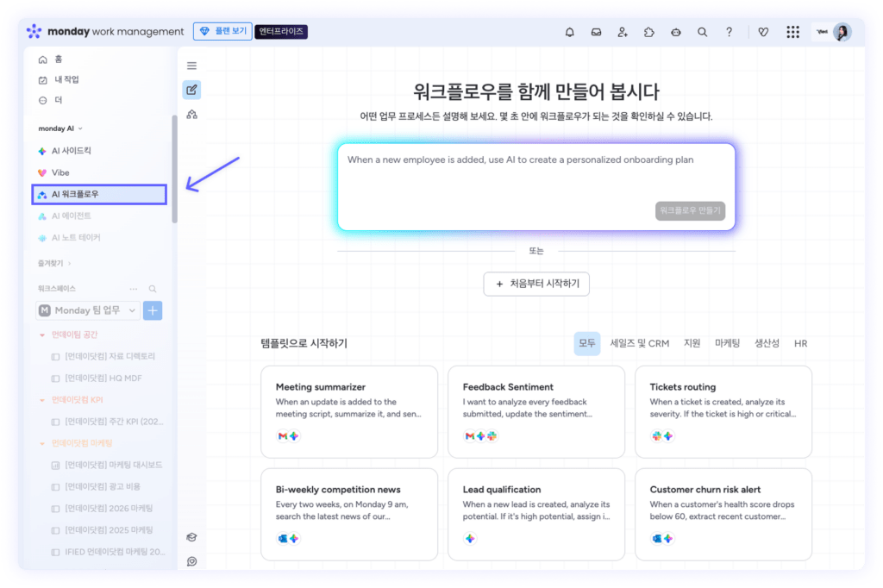Select the new workflow edit icon
The height and width of the screenshot is (588, 883).
tap(191, 90)
